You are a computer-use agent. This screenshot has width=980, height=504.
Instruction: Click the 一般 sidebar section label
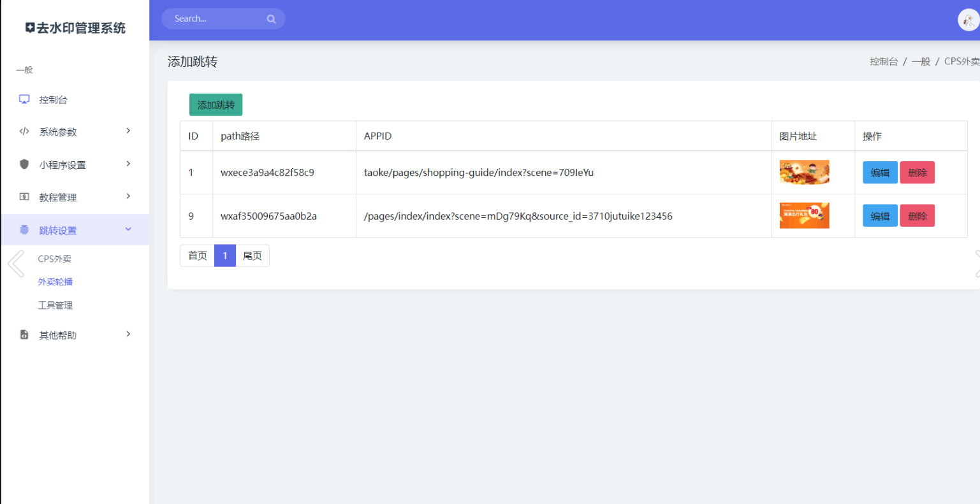tap(24, 70)
